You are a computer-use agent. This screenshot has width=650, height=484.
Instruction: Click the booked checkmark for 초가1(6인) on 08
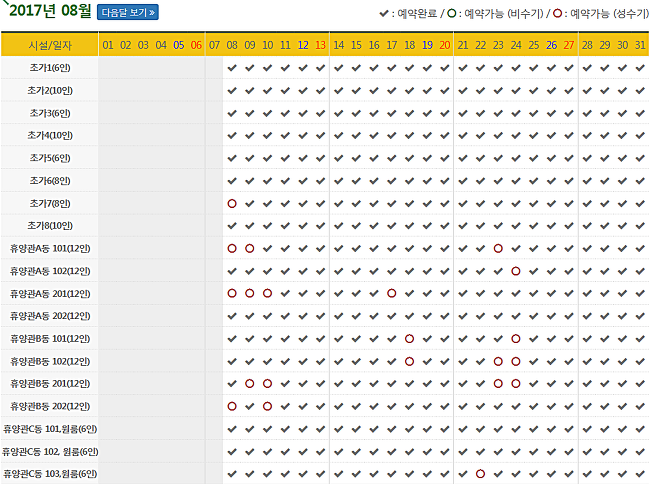pos(232,68)
